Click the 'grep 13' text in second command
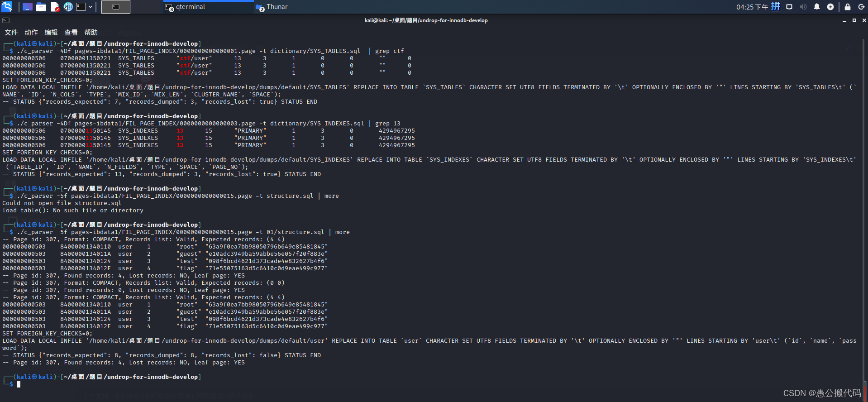The image size is (868, 402). click(x=388, y=124)
